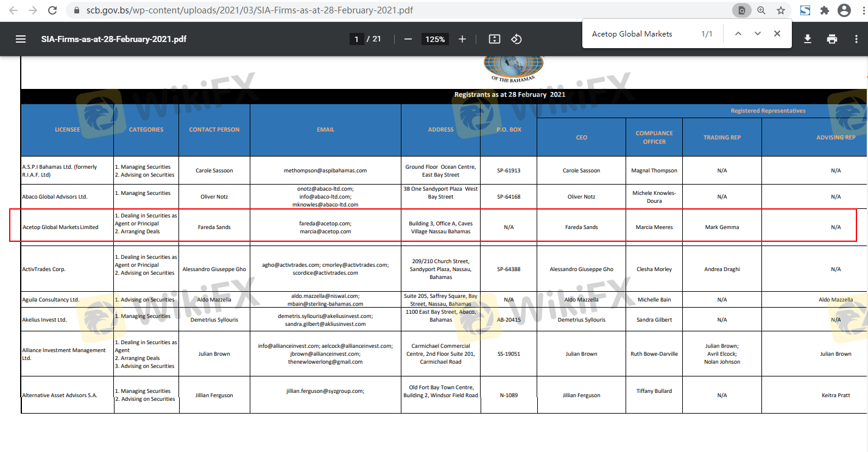Download the PDF file
Viewport: 868px width, 452px height.
coord(808,39)
